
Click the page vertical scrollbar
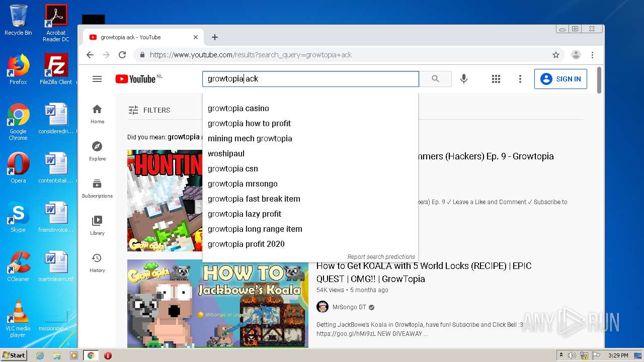(599, 80)
